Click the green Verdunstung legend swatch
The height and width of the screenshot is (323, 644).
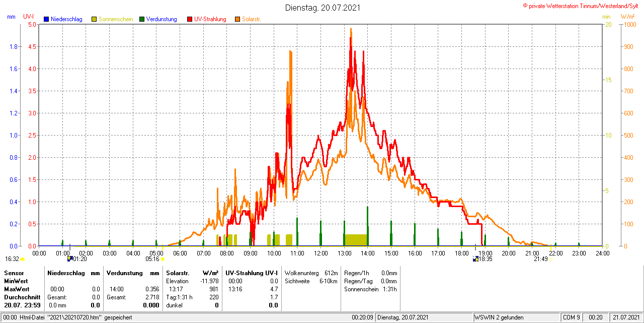tap(142, 19)
